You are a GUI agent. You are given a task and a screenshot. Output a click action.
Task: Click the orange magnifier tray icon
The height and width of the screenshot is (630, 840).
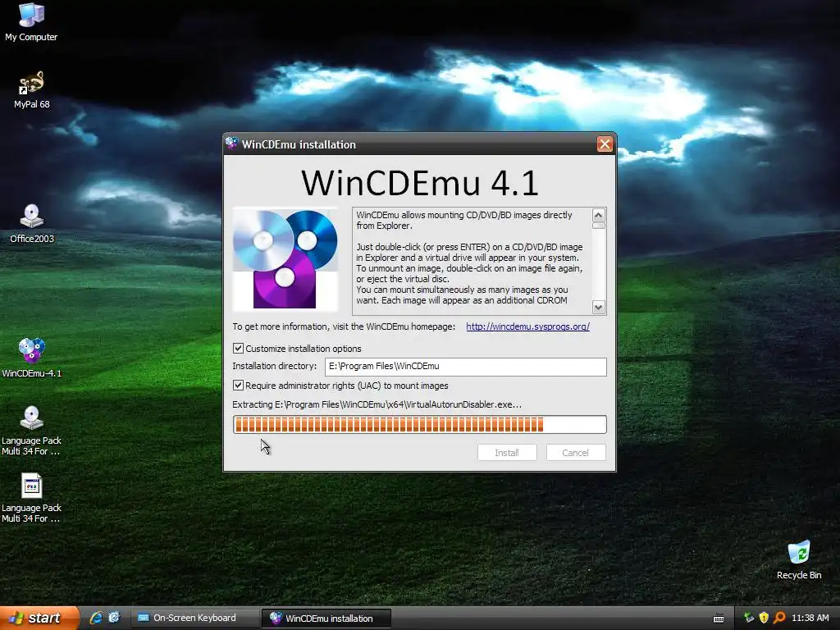pyautogui.click(x=779, y=618)
